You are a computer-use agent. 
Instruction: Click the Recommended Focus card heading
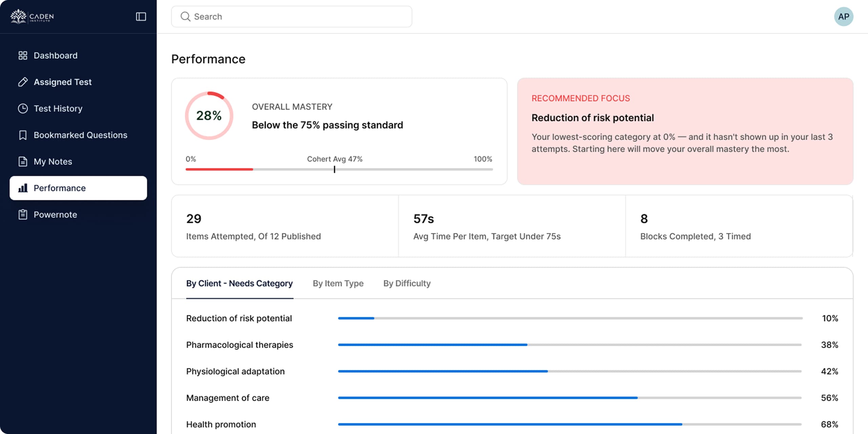580,98
